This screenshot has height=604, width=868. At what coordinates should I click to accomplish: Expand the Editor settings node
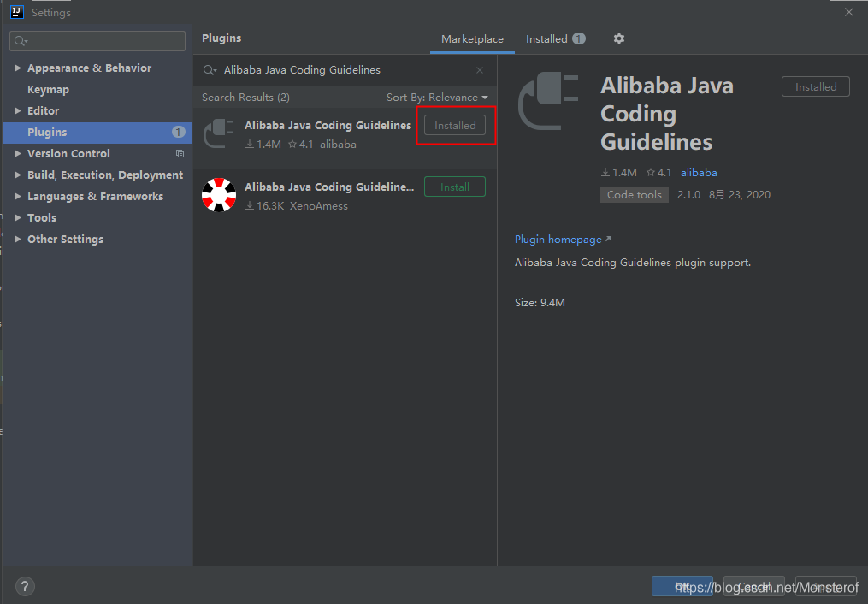click(x=18, y=111)
